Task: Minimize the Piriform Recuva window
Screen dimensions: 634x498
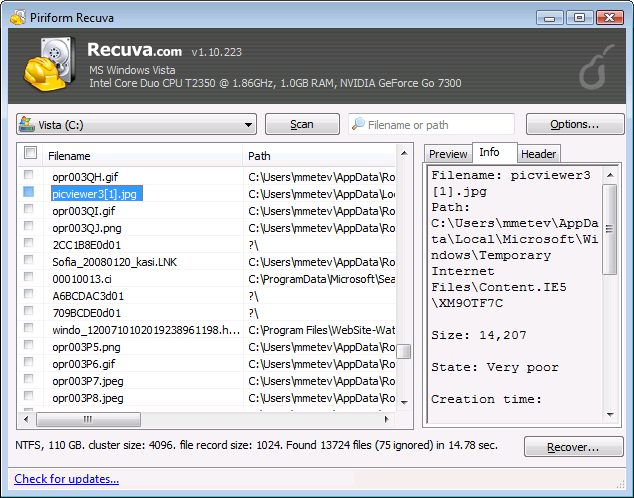Action: tap(549, 18)
